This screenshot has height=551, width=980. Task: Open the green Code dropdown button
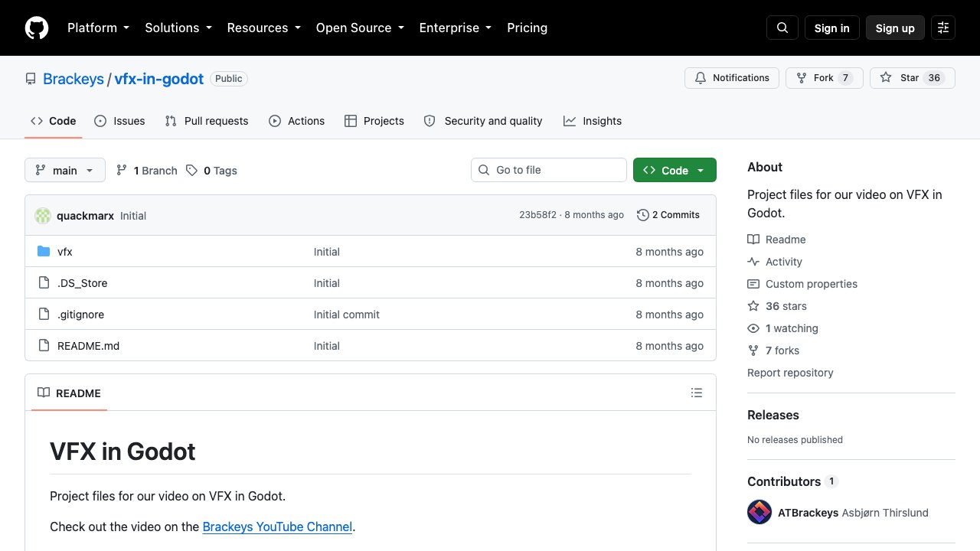point(675,171)
